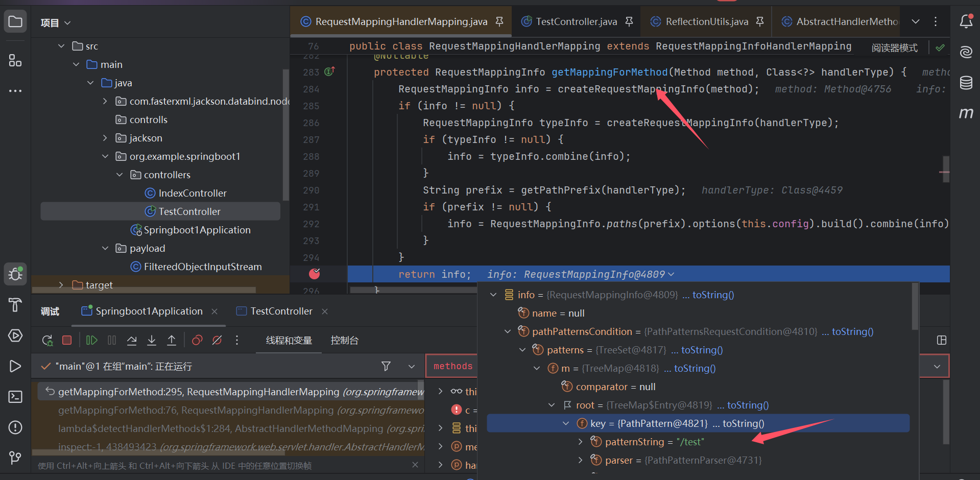Open the Run tool window
This screenshot has height=480, width=980.
[15, 366]
